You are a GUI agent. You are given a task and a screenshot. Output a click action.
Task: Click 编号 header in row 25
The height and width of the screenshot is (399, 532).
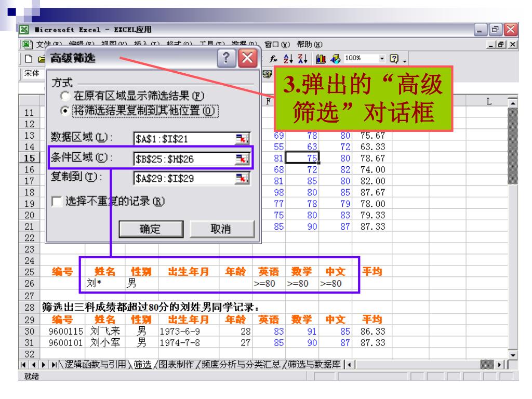coord(63,271)
